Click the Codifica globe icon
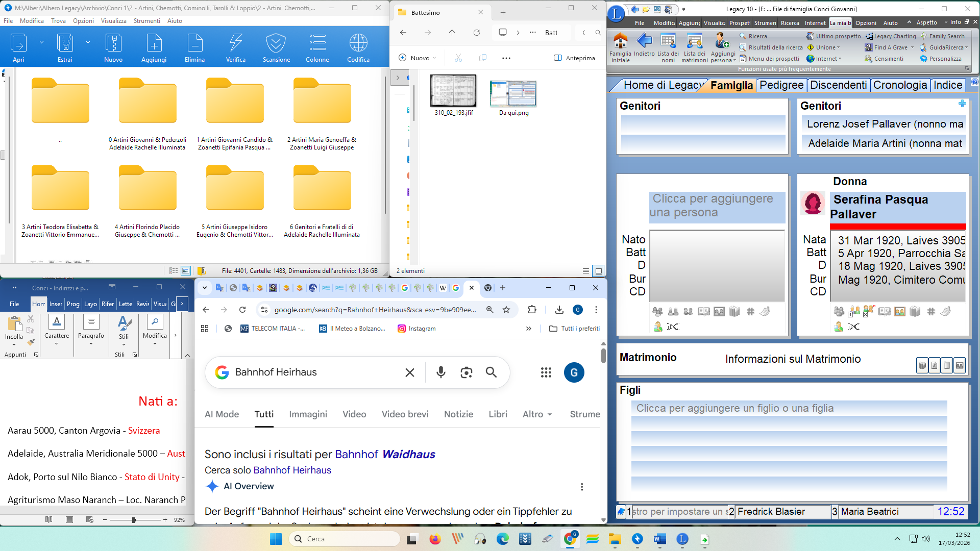 coord(358,43)
